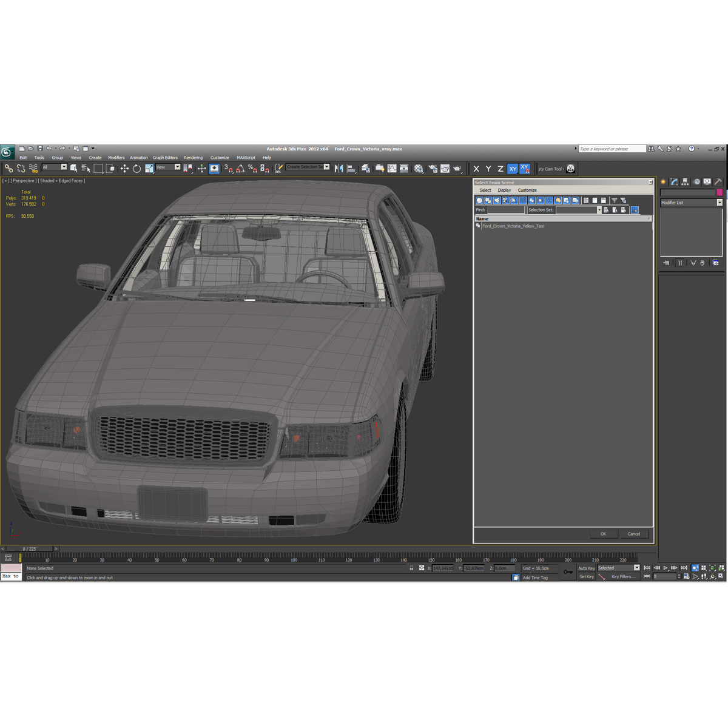
Task: Activate the Select and Rotate tool
Action: (136, 168)
